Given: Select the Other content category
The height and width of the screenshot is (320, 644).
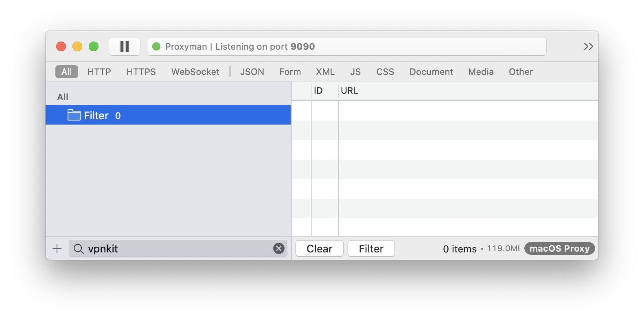Looking at the screenshot, I should [520, 72].
